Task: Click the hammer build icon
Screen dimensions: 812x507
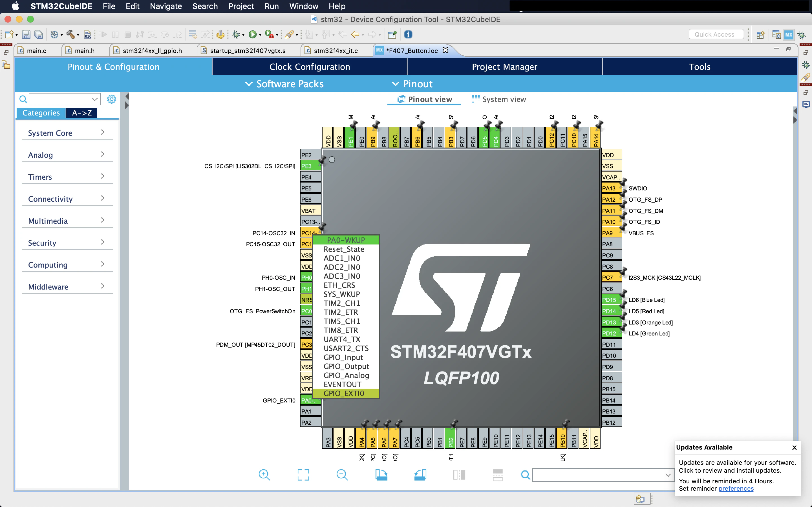Action: point(70,34)
